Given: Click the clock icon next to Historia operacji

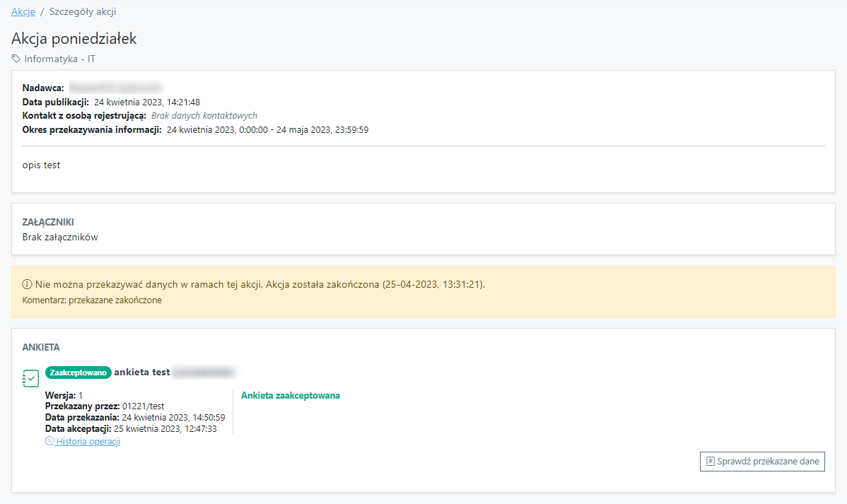Looking at the screenshot, I should pyautogui.click(x=49, y=441).
